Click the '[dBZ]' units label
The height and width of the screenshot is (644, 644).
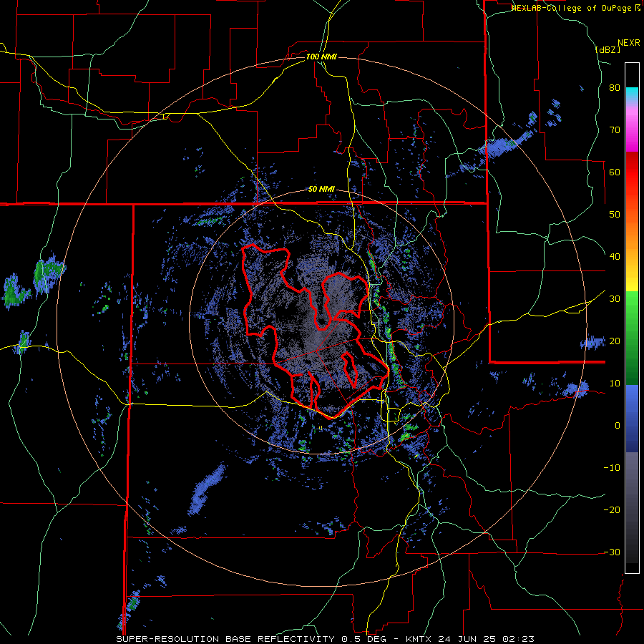[608, 49]
